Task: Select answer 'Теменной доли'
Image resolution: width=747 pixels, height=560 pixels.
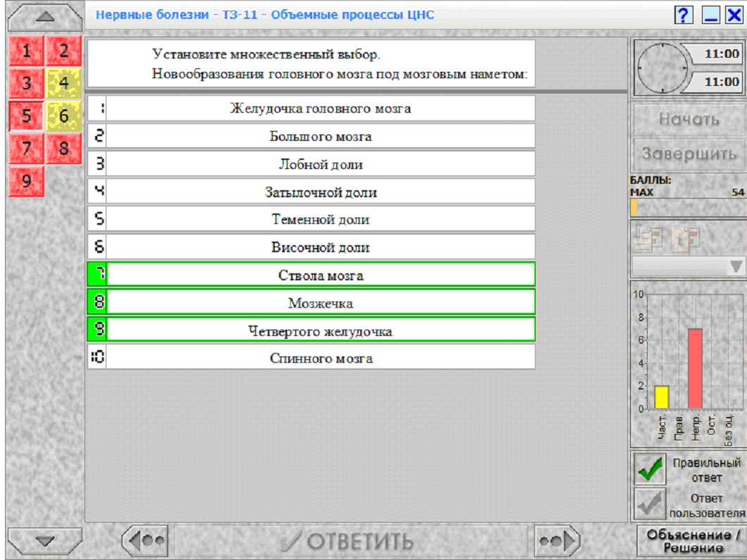Action: 311,220
